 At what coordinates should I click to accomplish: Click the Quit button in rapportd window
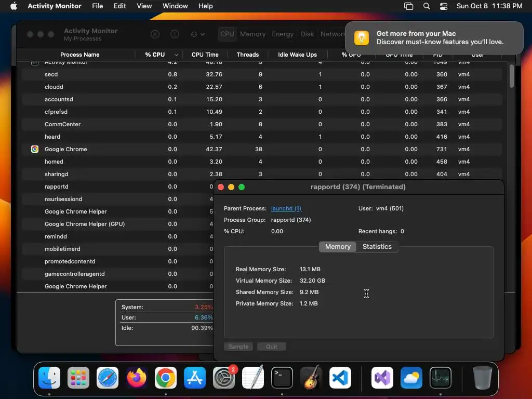coord(271,347)
